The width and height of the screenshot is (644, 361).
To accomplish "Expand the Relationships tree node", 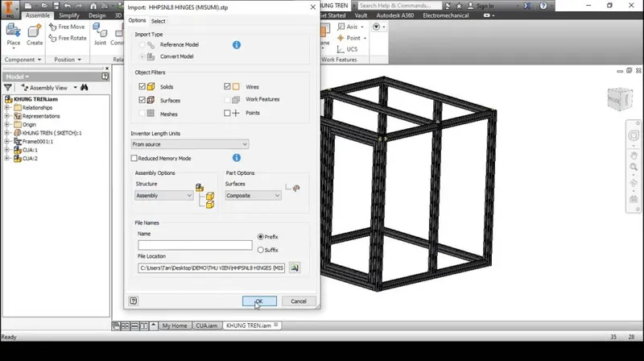I will coord(7,108).
